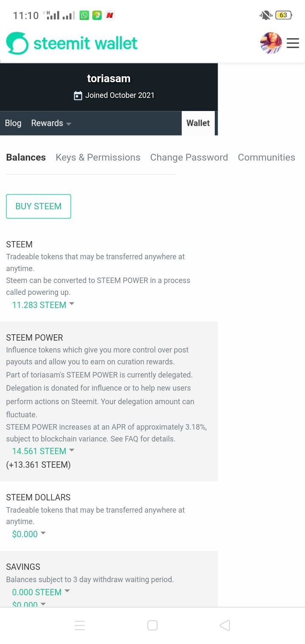This screenshot has height=644, width=305.
Task: Open WhatsApp notification icon in status bar
Action: coord(85,15)
